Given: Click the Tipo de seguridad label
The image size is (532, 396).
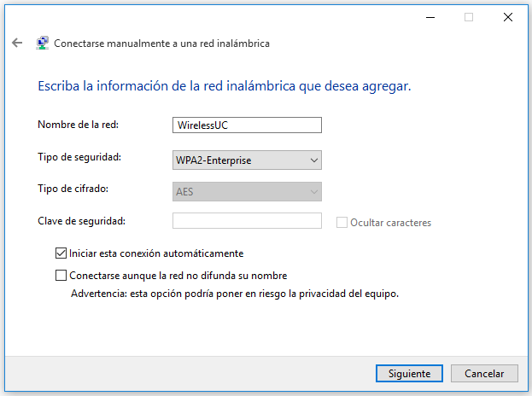Looking at the screenshot, I should coord(79,157).
